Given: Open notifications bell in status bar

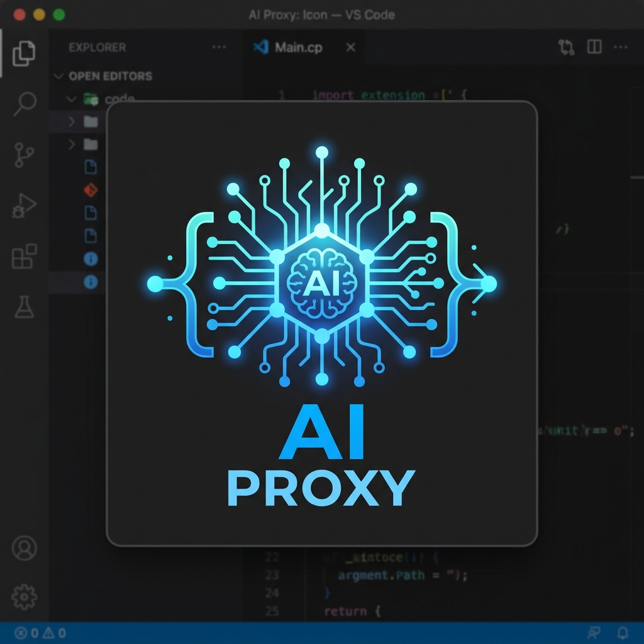Looking at the screenshot, I should coord(623,633).
